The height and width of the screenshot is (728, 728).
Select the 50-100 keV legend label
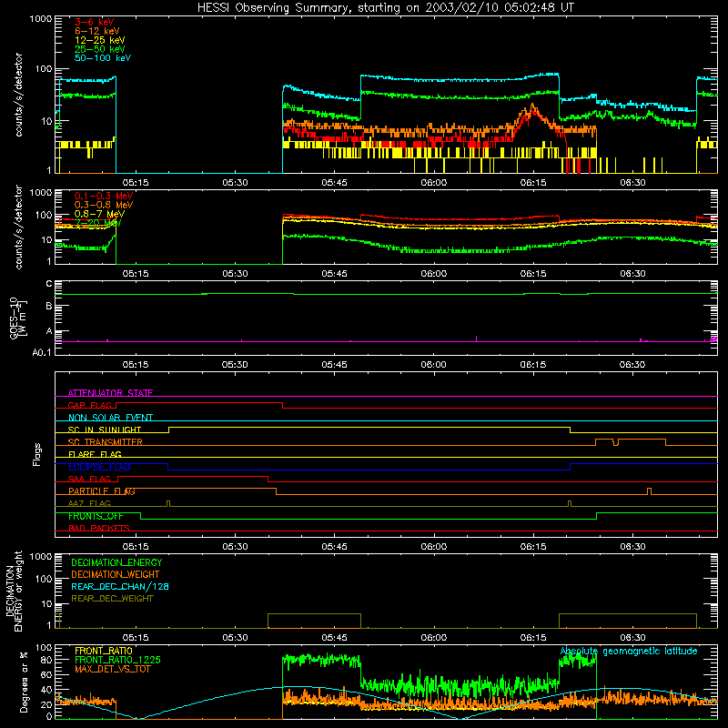103,58
